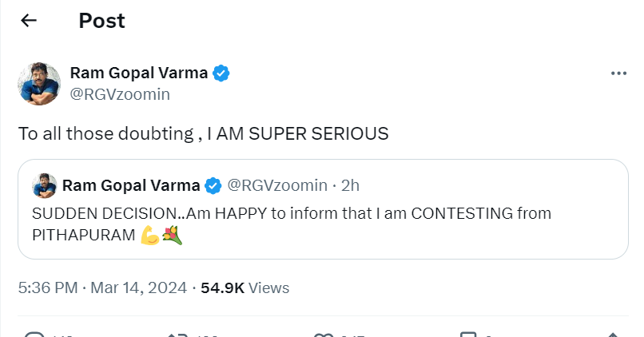Click @RGVzoomin handle inside the quoted post
The image size is (644, 337).
point(277,186)
